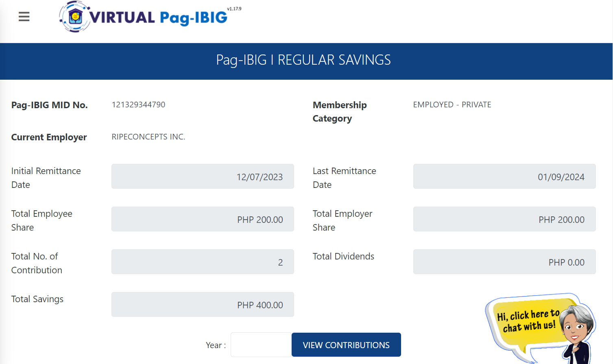
Task: Click the Last Remittance Date field
Action: [x=504, y=177]
